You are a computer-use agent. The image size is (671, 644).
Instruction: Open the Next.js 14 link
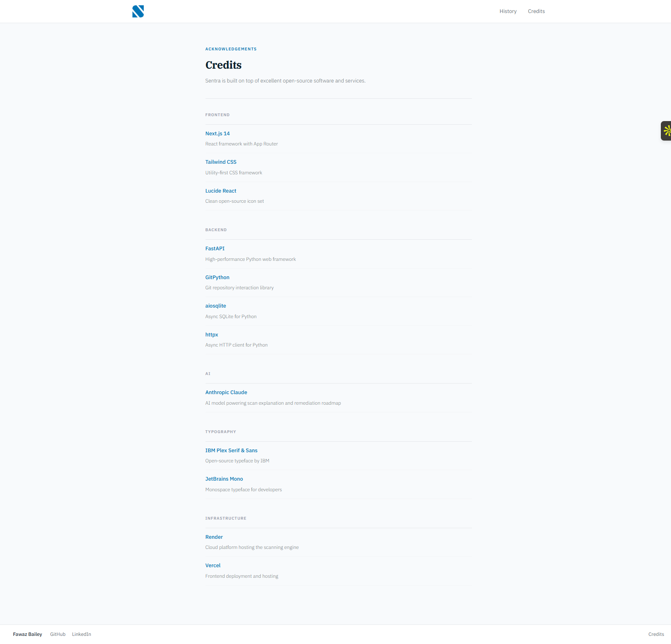(x=217, y=134)
